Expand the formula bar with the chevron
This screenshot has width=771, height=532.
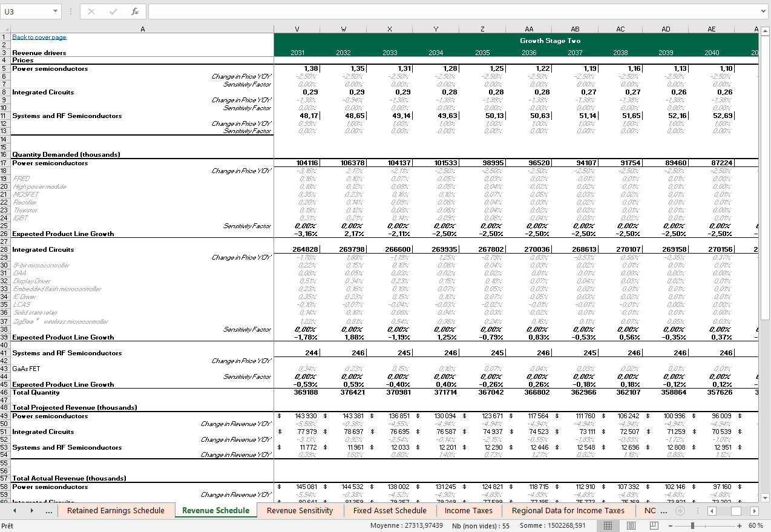(x=763, y=11)
